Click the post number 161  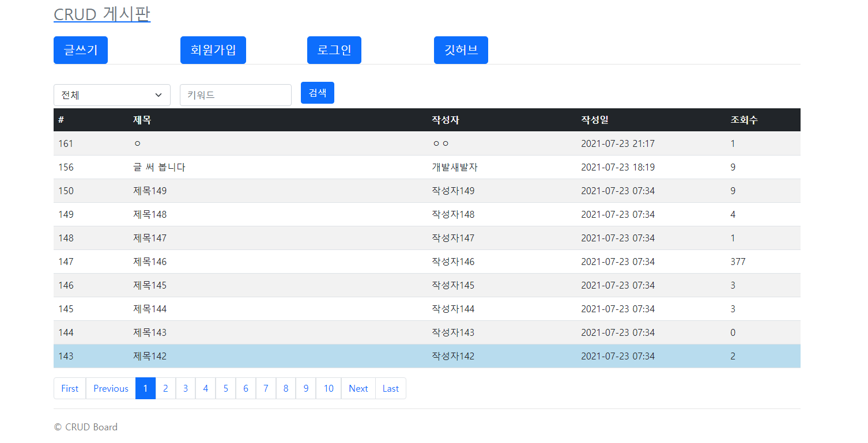66,144
